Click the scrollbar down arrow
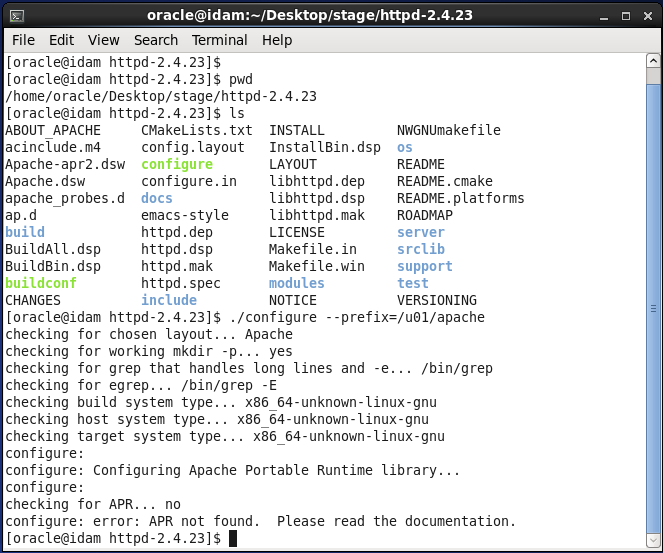The width and height of the screenshot is (663, 553). click(x=653, y=539)
